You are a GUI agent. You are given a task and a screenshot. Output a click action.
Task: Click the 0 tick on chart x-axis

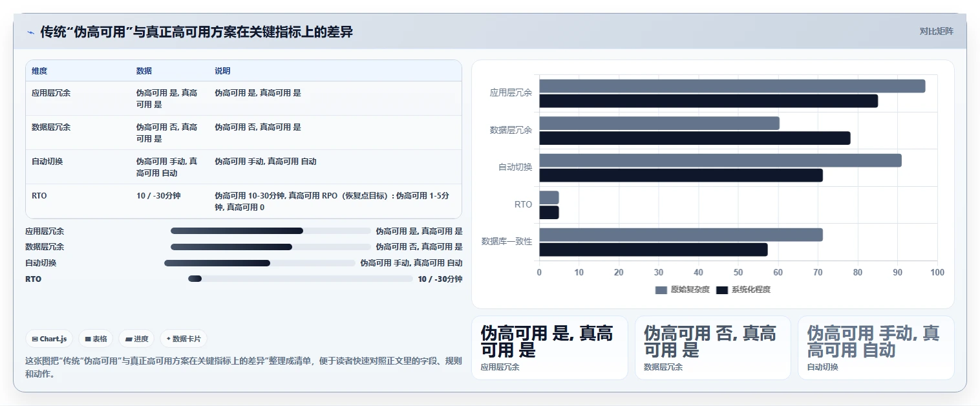(539, 272)
